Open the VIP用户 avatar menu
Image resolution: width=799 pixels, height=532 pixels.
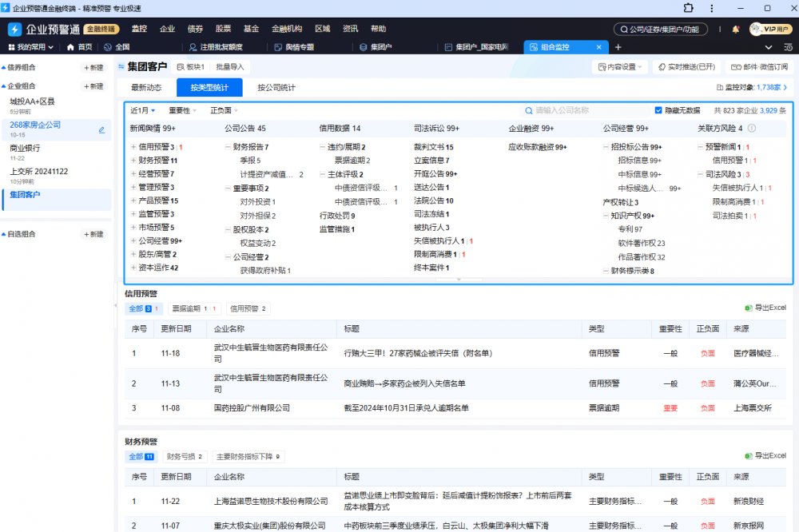tap(769, 29)
